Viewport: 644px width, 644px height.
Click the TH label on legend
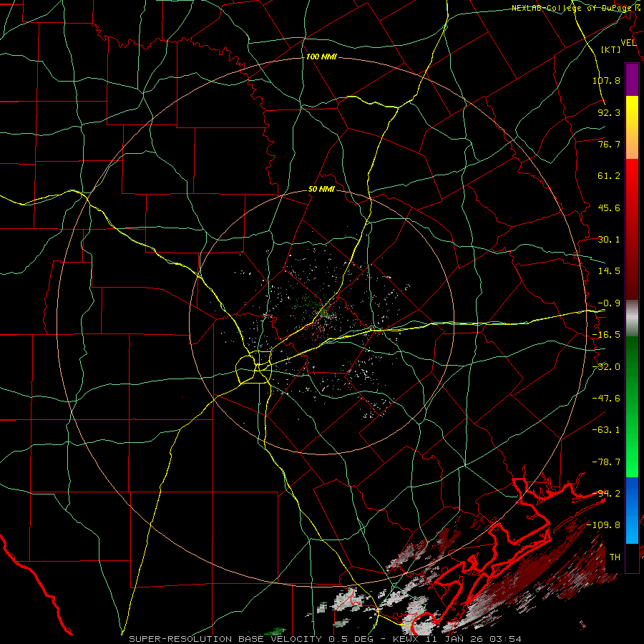(x=615, y=557)
